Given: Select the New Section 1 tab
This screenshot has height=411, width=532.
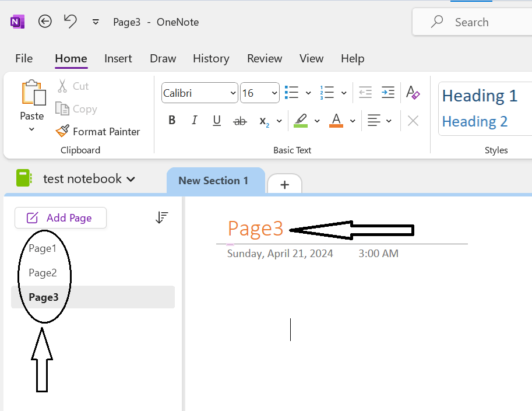Looking at the screenshot, I should pyautogui.click(x=216, y=181).
